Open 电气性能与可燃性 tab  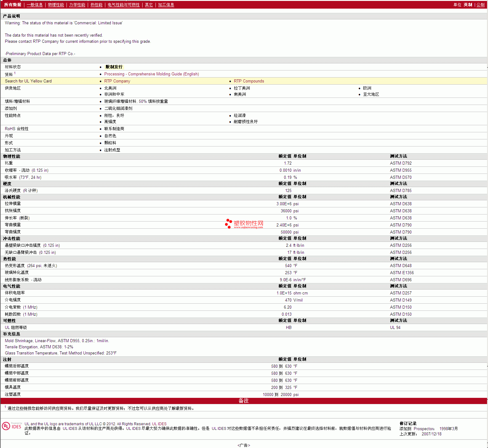[x=123, y=5]
